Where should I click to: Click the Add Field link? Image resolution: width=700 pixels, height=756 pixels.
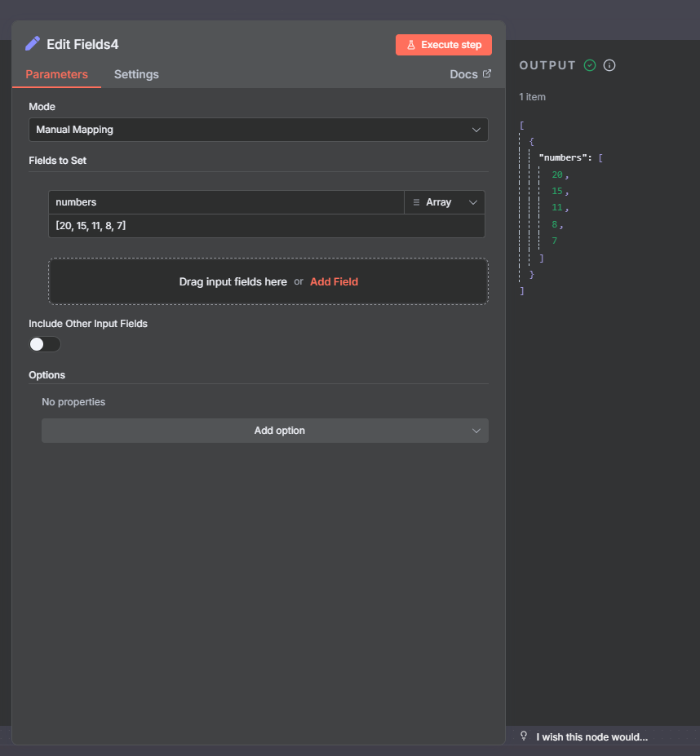(334, 281)
